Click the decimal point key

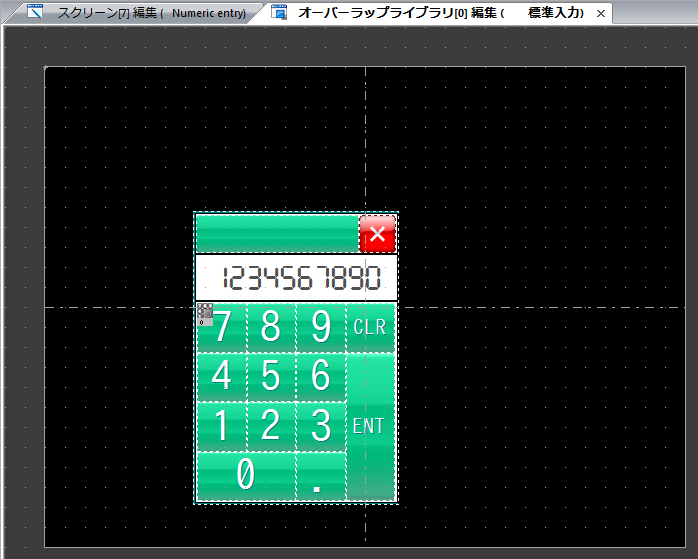coord(321,476)
